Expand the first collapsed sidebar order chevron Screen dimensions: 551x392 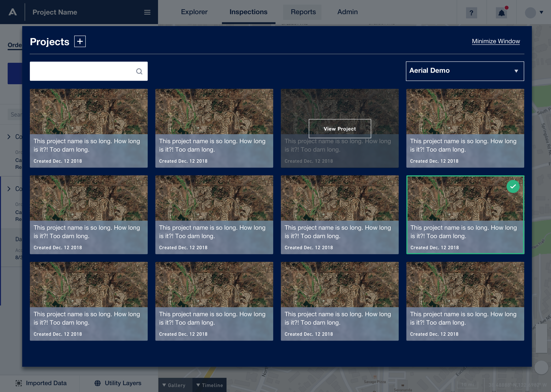pyautogui.click(x=9, y=137)
